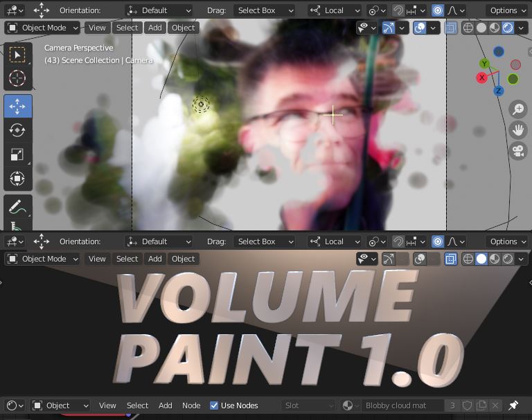Toggle overlays in the top viewport
Screen dimensions: 532x420
[x=420, y=28]
